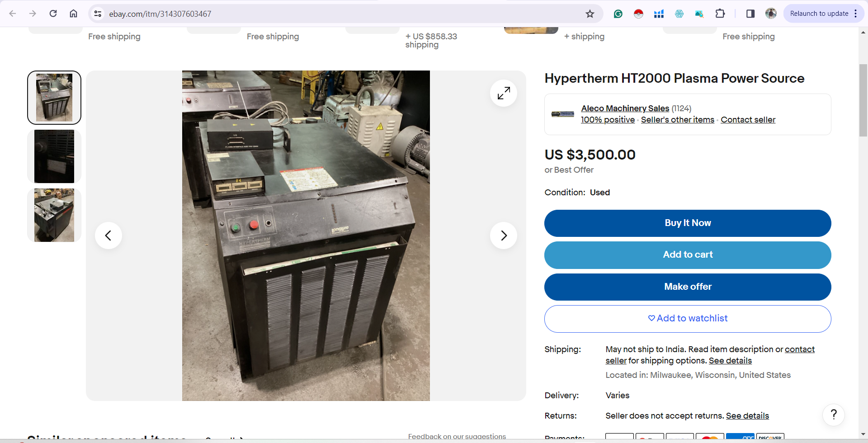Open the Grammarly extension

click(x=618, y=14)
